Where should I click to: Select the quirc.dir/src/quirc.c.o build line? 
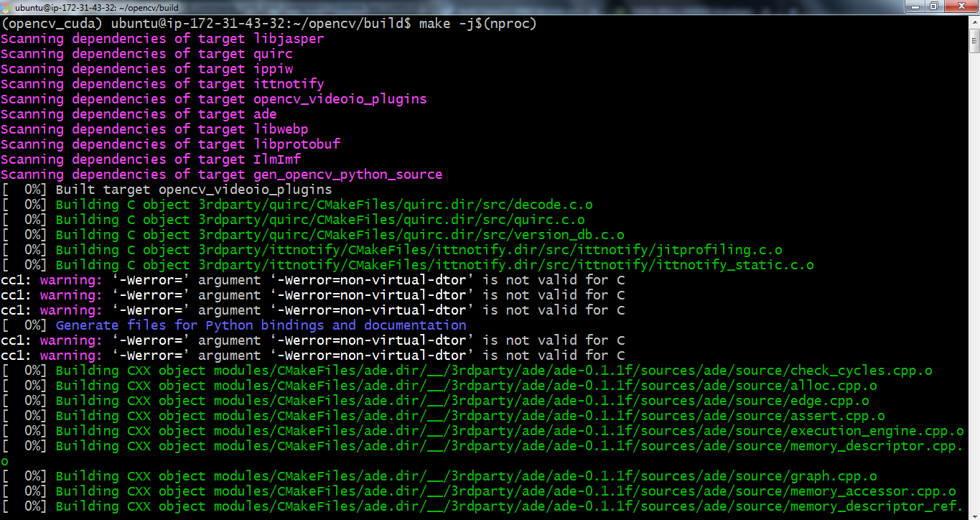(x=293, y=220)
